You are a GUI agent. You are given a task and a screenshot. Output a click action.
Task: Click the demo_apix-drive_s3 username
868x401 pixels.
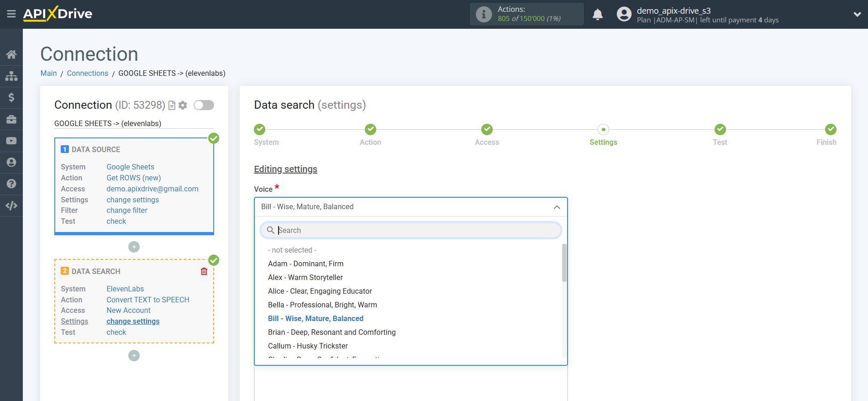[674, 11]
